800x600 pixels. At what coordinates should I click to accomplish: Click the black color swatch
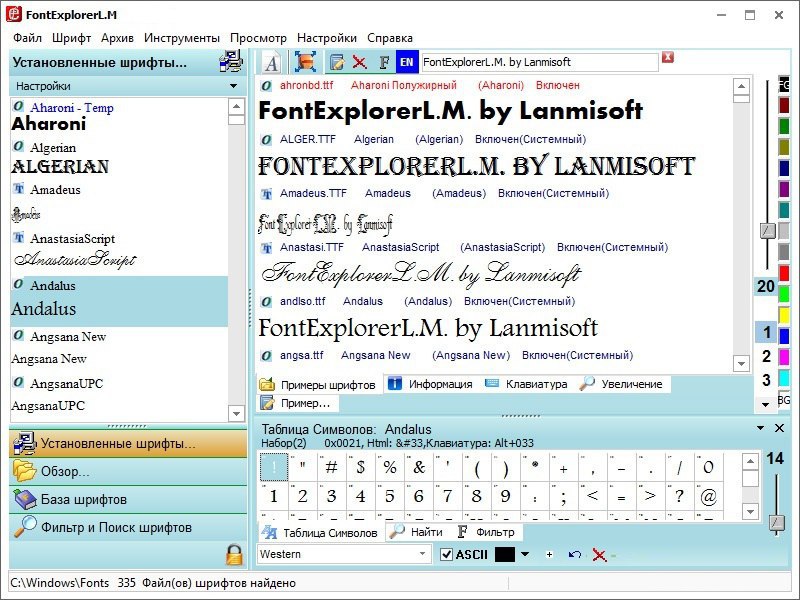pyautogui.click(x=505, y=554)
